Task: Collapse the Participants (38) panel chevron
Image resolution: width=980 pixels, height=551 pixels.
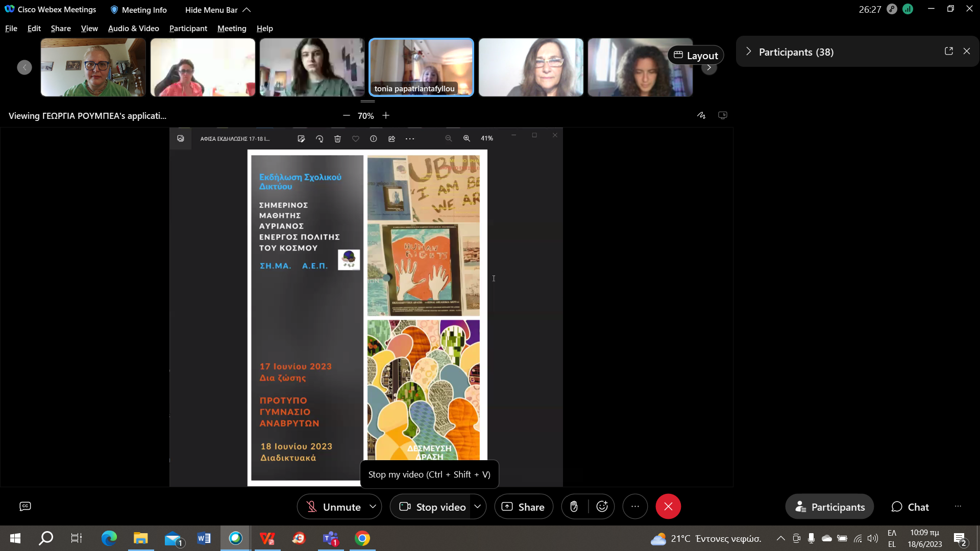Action: 748,52
